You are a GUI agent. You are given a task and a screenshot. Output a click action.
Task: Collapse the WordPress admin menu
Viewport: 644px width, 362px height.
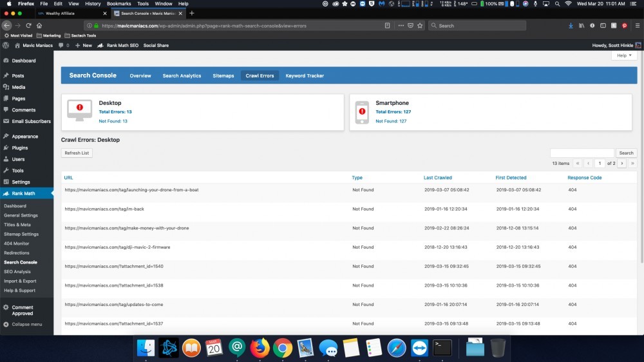point(23,324)
